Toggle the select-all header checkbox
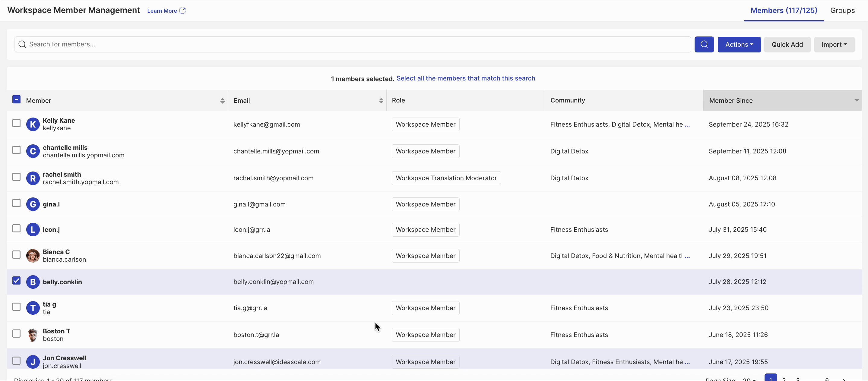868x381 pixels. tap(17, 99)
